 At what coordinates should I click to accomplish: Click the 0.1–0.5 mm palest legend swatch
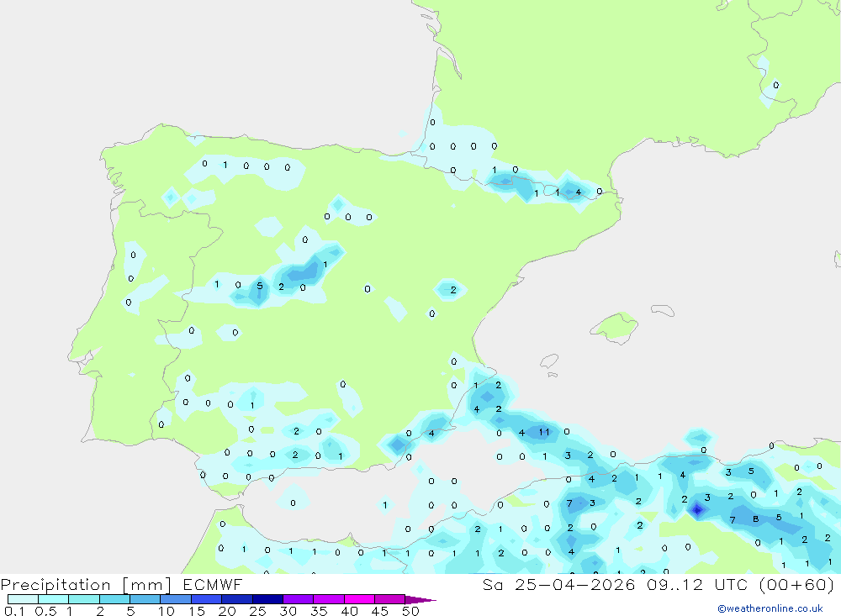pyautogui.click(x=23, y=599)
